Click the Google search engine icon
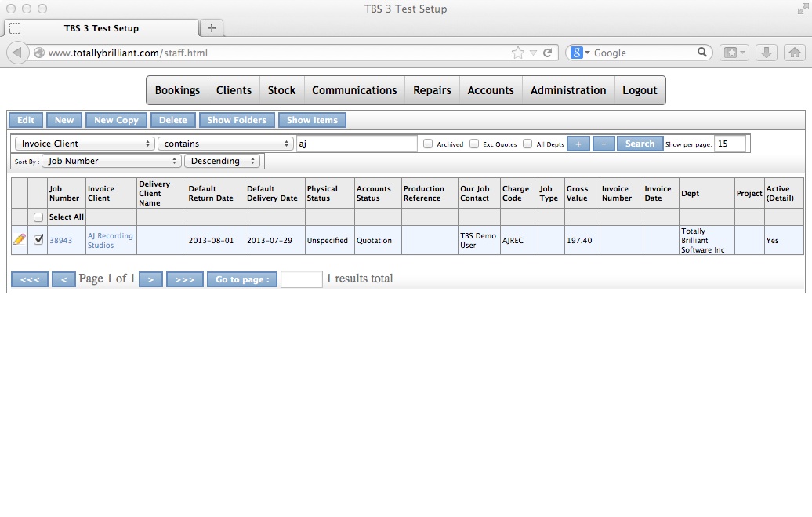The image size is (812, 517). coord(577,53)
